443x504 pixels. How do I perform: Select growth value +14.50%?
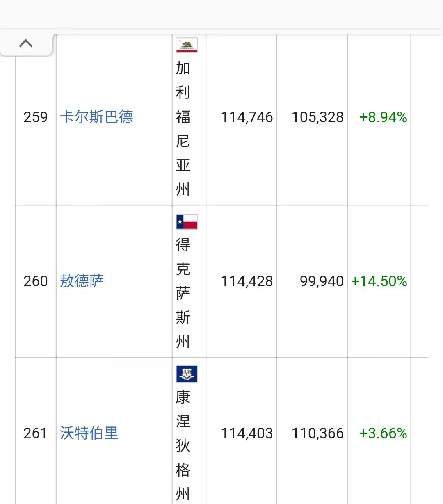pyautogui.click(x=379, y=281)
